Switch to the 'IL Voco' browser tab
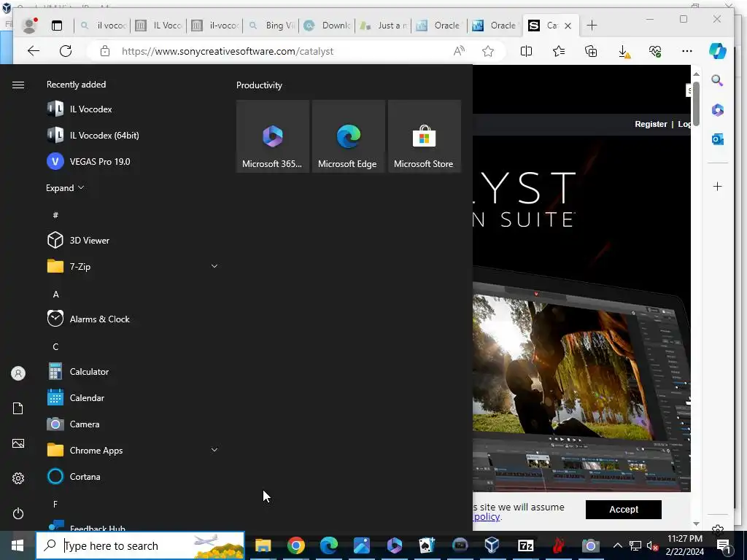Screen dimensions: 747x560 coord(158,26)
